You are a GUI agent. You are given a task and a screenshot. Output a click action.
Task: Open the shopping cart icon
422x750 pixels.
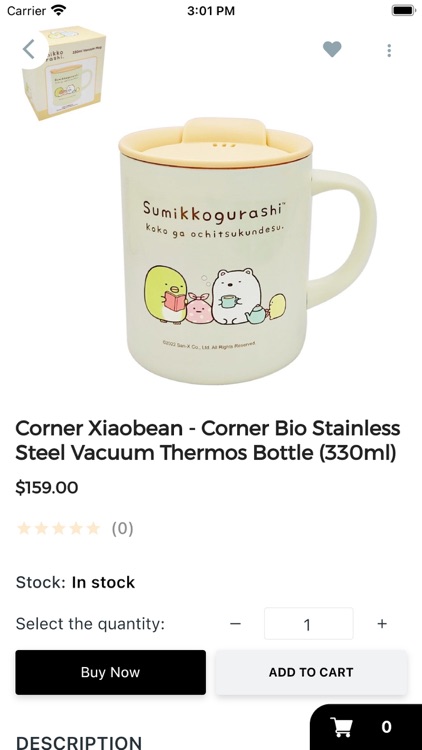pos(343,727)
